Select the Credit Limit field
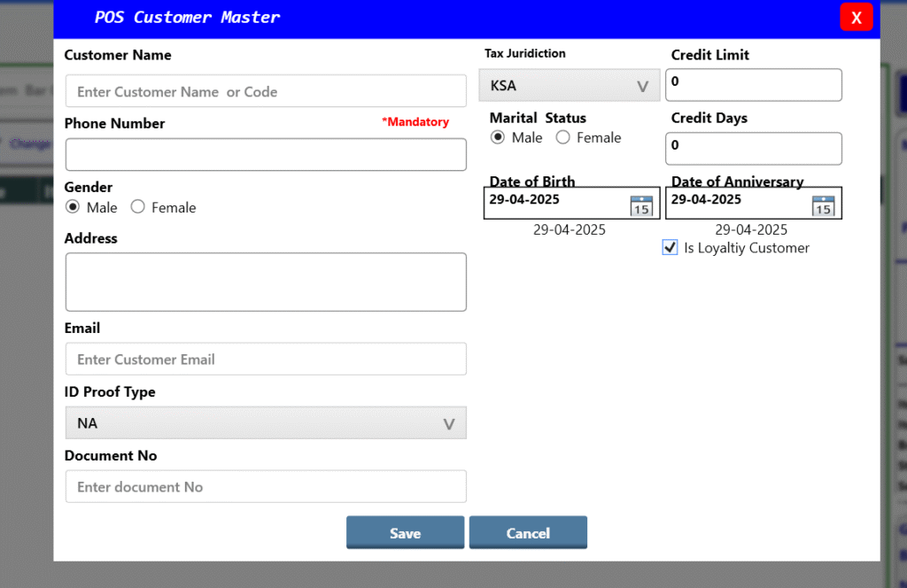Image resolution: width=907 pixels, height=588 pixels. click(x=753, y=85)
